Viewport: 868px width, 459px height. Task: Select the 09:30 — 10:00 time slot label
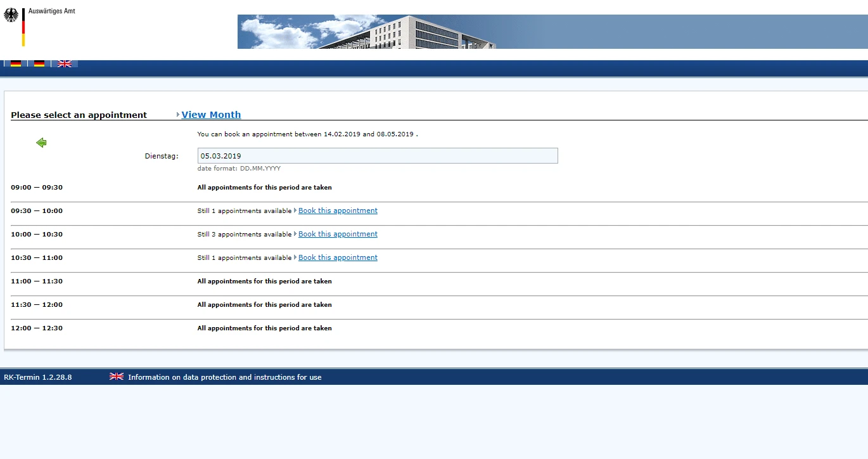(37, 211)
